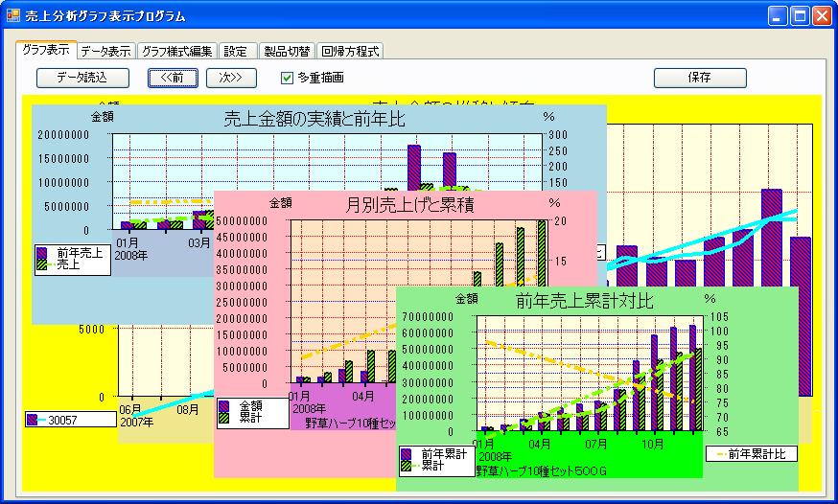The height and width of the screenshot is (504, 838).
Task: Click the 30057 legend entry
Action: (71, 420)
